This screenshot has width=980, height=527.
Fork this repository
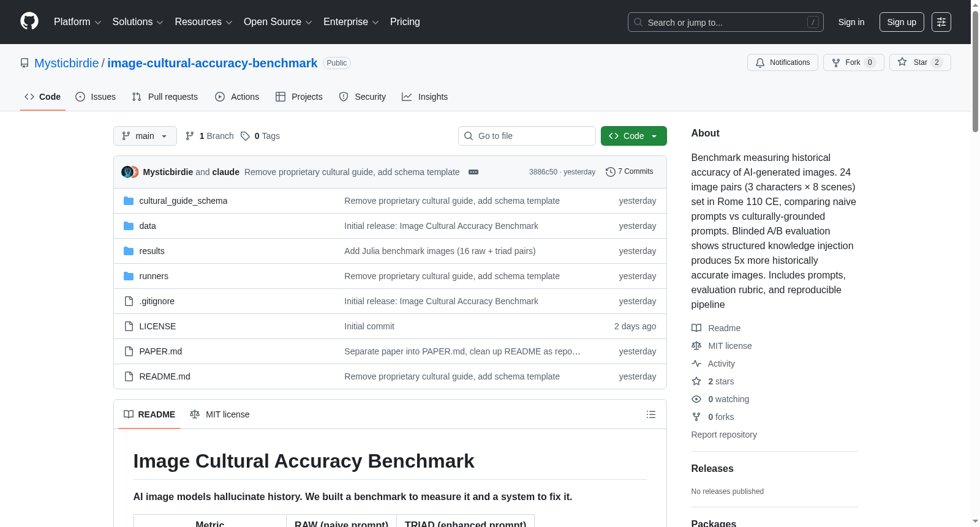pos(854,62)
